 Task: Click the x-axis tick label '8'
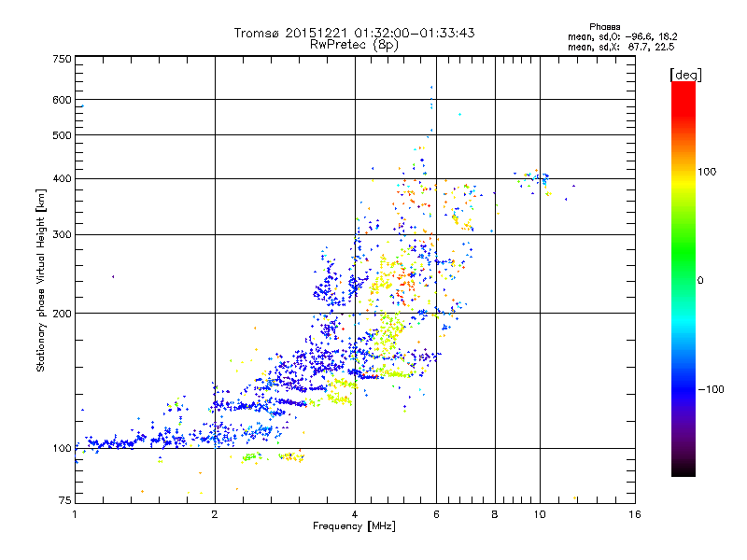pos(495,514)
